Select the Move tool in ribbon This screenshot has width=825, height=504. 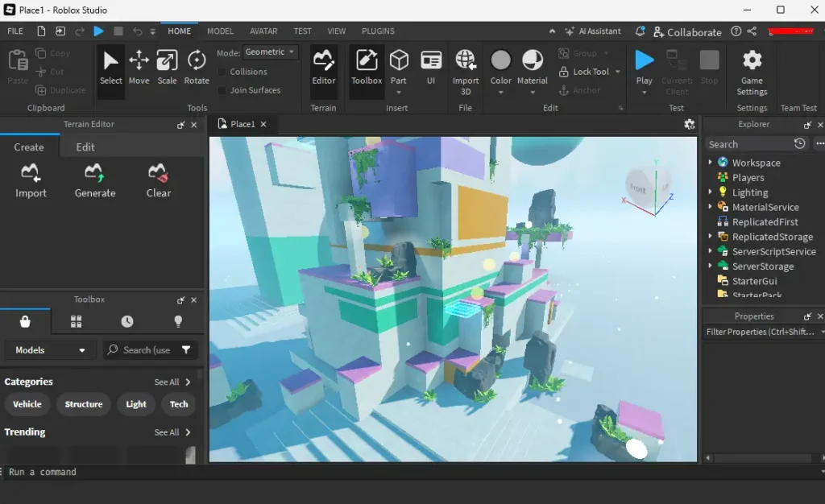pos(139,68)
